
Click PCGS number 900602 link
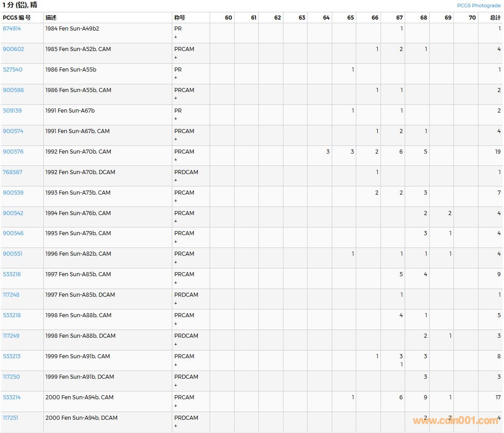13,49
